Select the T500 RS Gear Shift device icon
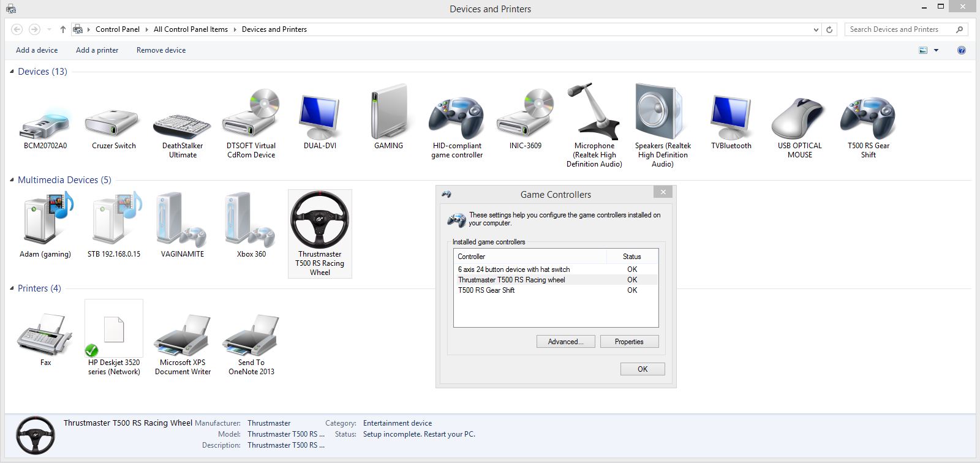Image resolution: width=980 pixels, height=463 pixels. pyautogui.click(x=869, y=118)
